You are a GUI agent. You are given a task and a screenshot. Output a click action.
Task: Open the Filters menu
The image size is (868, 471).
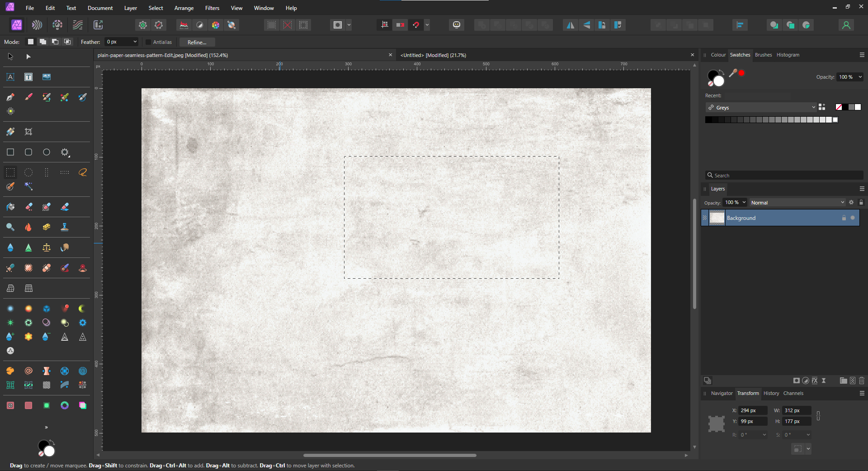tap(212, 8)
